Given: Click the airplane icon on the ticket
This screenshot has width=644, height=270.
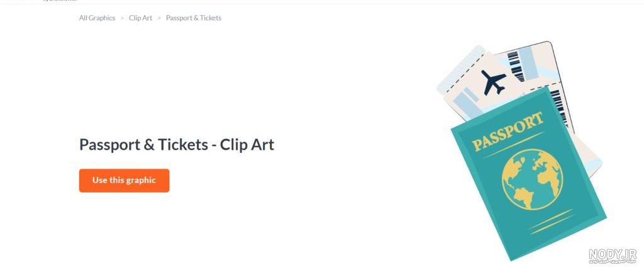Looking at the screenshot, I should [x=493, y=82].
